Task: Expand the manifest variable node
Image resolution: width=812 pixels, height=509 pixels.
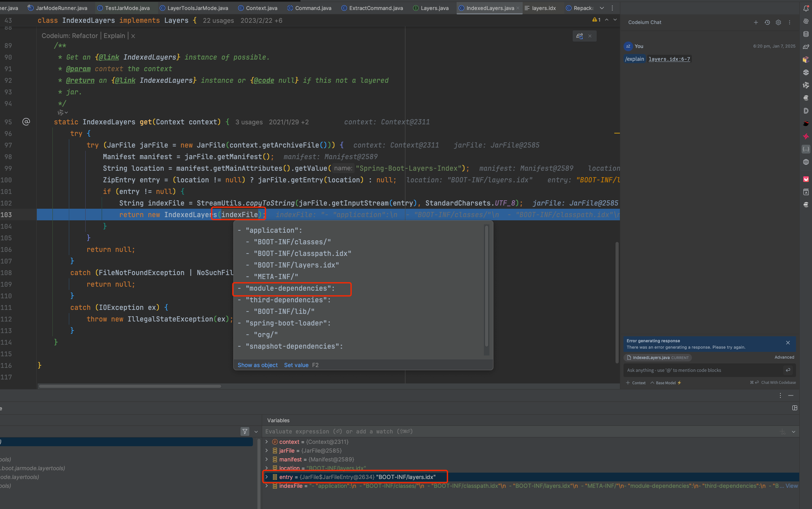Action: pyautogui.click(x=267, y=459)
